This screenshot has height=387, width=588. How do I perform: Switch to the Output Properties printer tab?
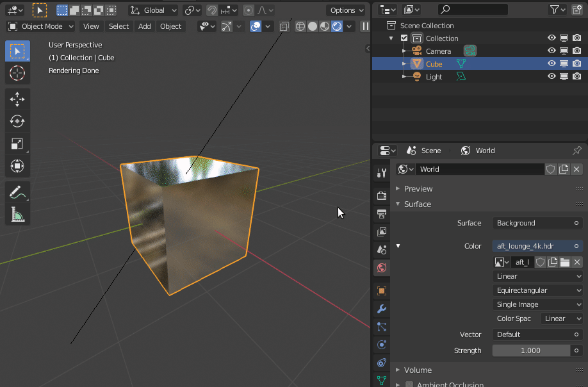(x=381, y=213)
